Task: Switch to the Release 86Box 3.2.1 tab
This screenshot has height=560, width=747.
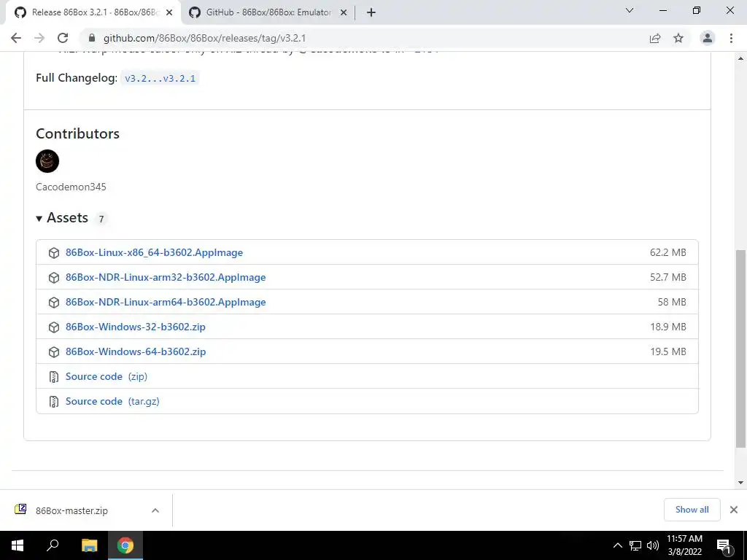Action: click(x=95, y=12)
